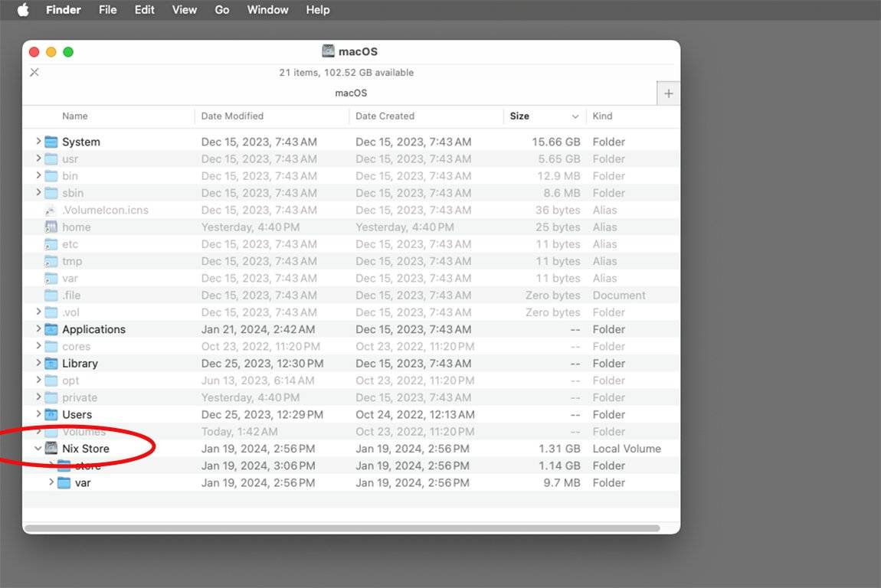Click the nested var folder icon under Nix Store

coord(64,483)
